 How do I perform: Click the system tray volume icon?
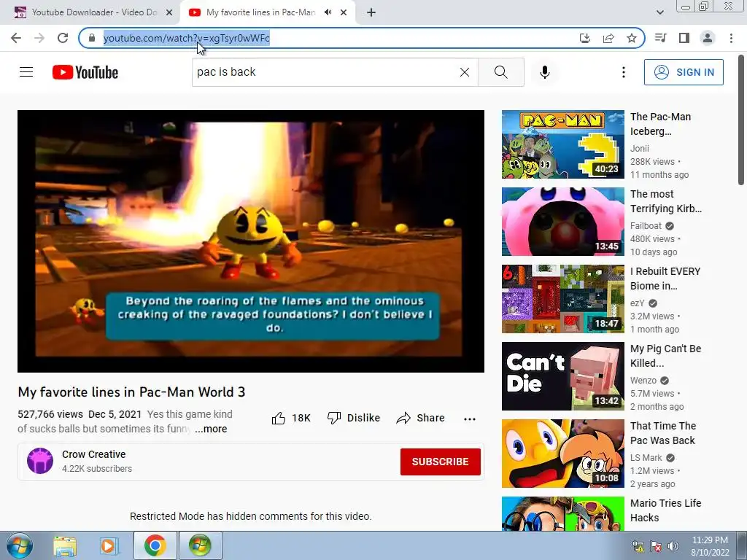point(673,546)
